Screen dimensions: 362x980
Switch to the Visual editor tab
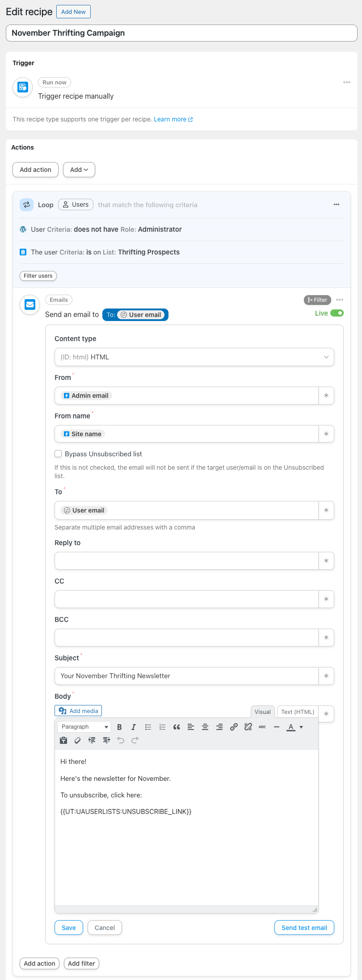[263, 712]
